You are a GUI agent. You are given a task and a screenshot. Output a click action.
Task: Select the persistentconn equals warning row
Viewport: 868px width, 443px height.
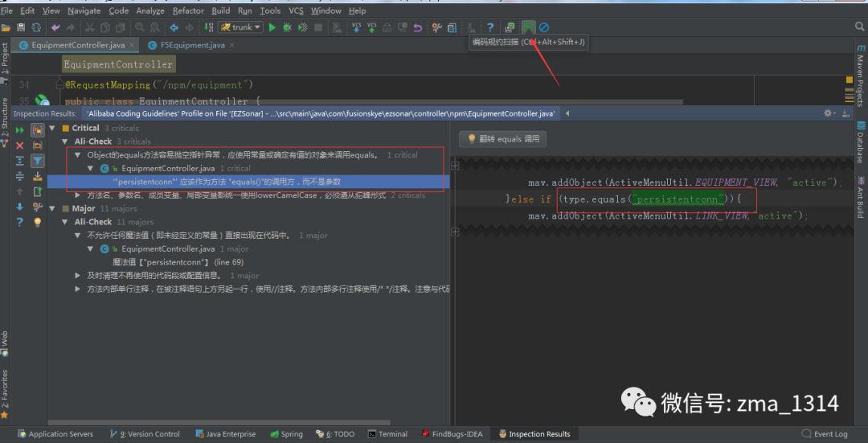point(248,182)
